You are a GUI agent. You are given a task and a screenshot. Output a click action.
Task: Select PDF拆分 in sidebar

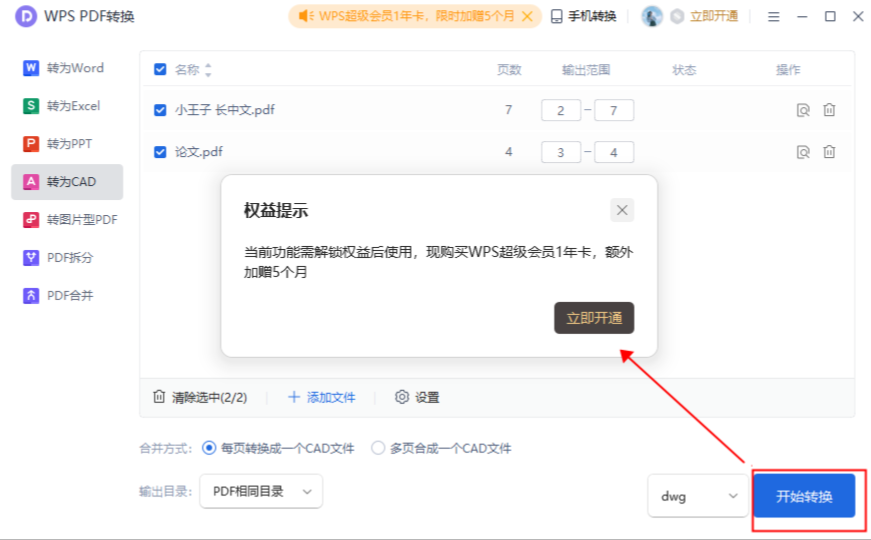(x=67, y=257)
